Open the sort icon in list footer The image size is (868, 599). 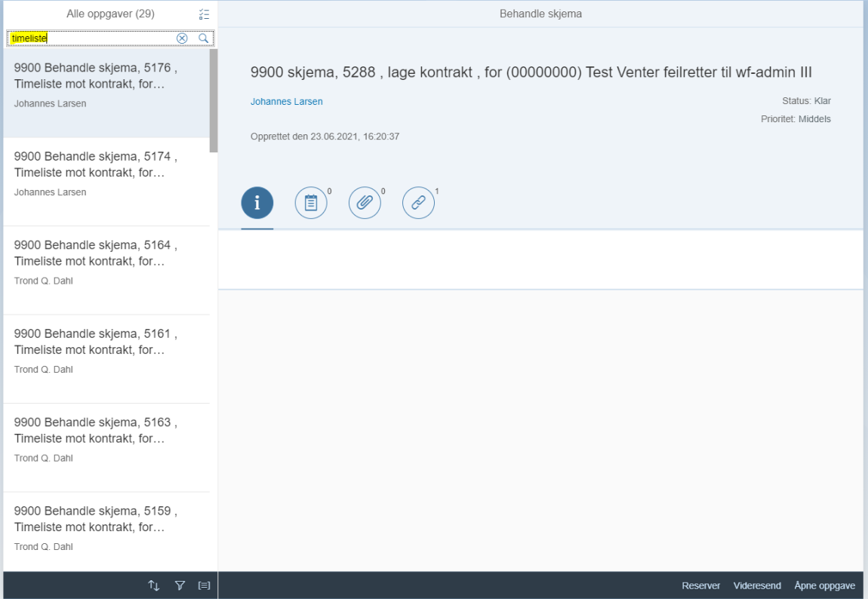pyautogui.click(x=154, y=585)
